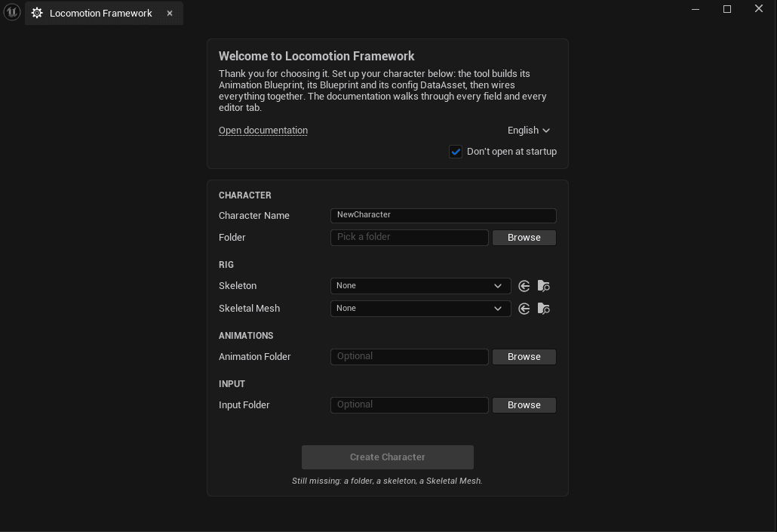Open the documentation link
Viewport: 777px width, 532px height.
coord(263,131)
